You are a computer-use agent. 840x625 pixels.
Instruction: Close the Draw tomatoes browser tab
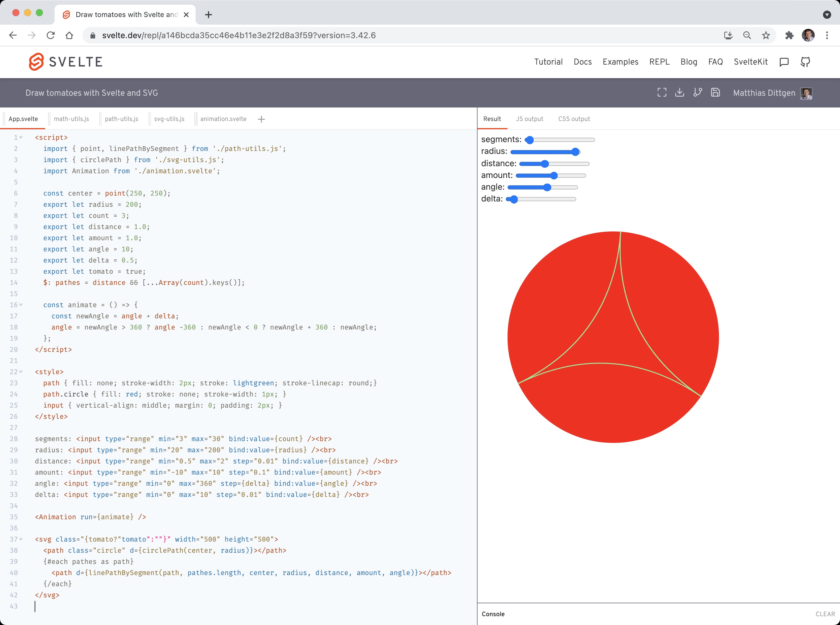[186, 15]
